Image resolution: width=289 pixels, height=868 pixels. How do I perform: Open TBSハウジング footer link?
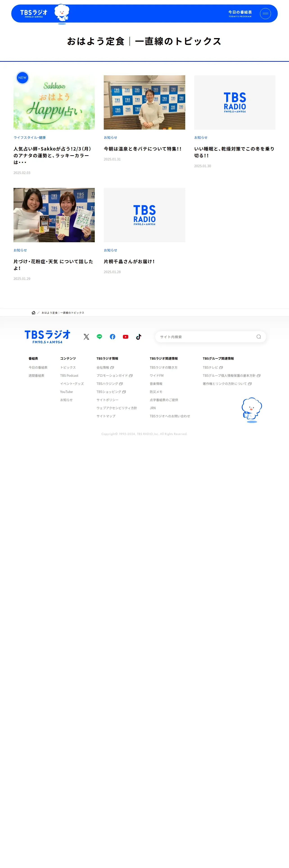click(x=110, y=384)
